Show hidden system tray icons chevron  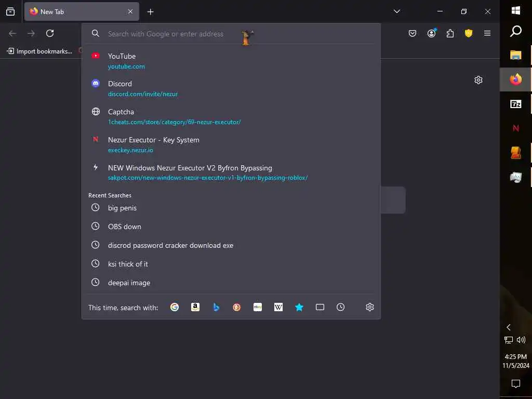pos(508,327)
